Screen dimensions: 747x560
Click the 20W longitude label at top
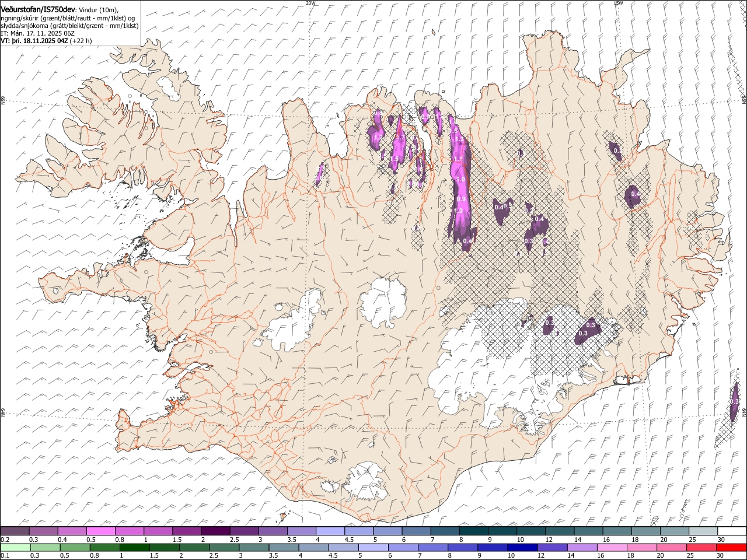click(310, 3)
